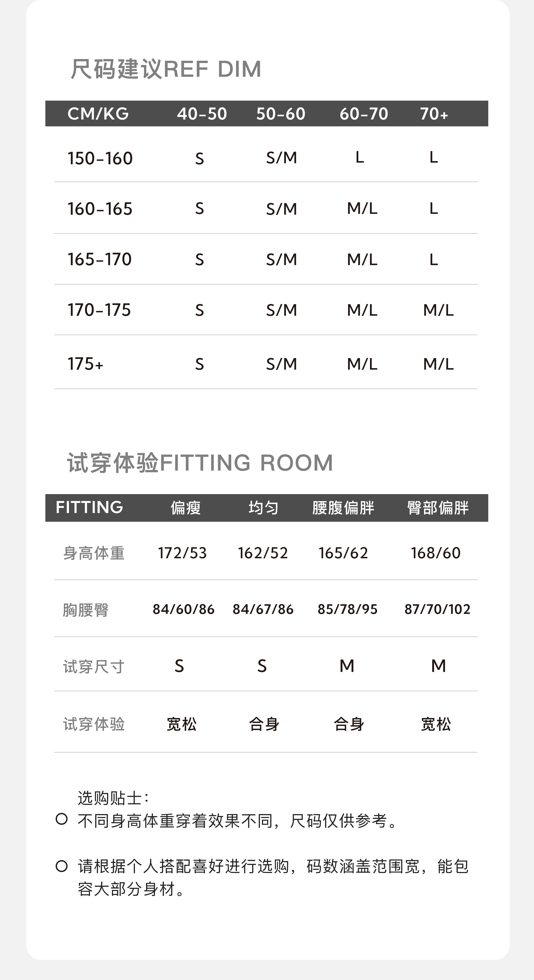Image resolution: width=534 pixels, height=980 pixels.
Task: Click the 尺码建议REF DIM heading
Action: point(166,69)
